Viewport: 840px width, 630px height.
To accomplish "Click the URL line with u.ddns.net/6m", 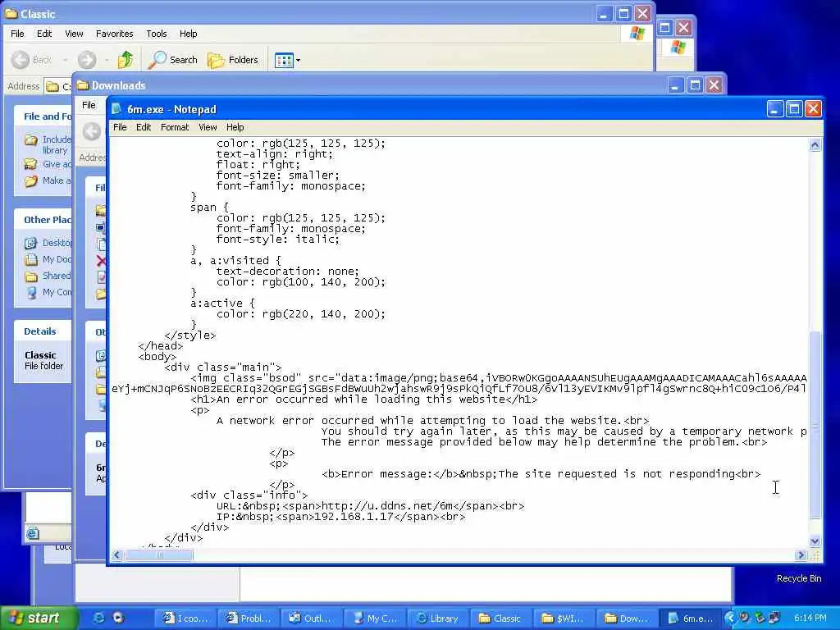I will click(371, 505).
